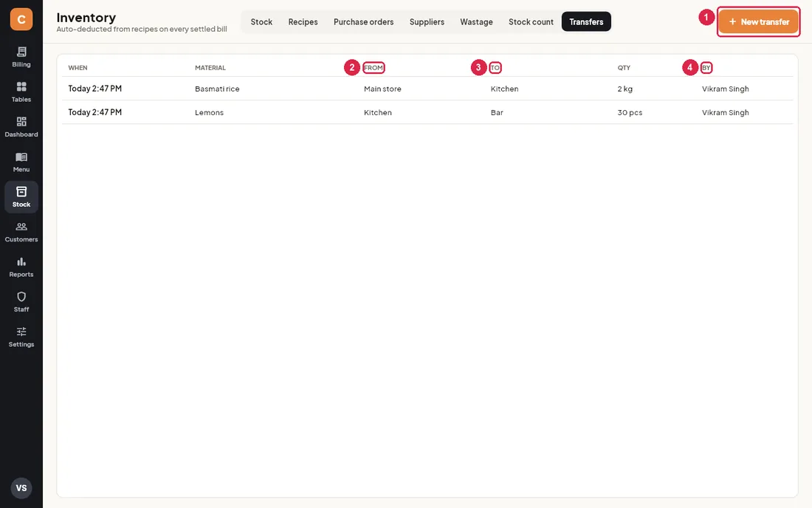Click the QTY column header

coord(624,68)
